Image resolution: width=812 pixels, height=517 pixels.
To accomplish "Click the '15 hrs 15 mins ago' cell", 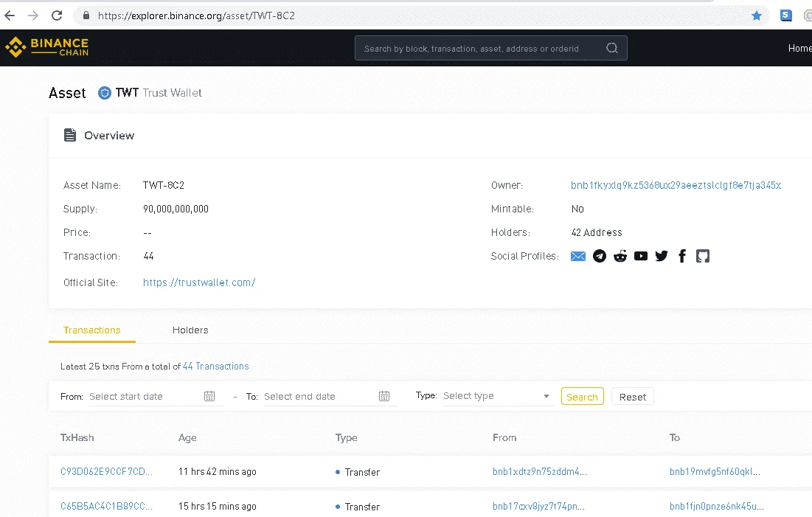I will pos(217,506).
